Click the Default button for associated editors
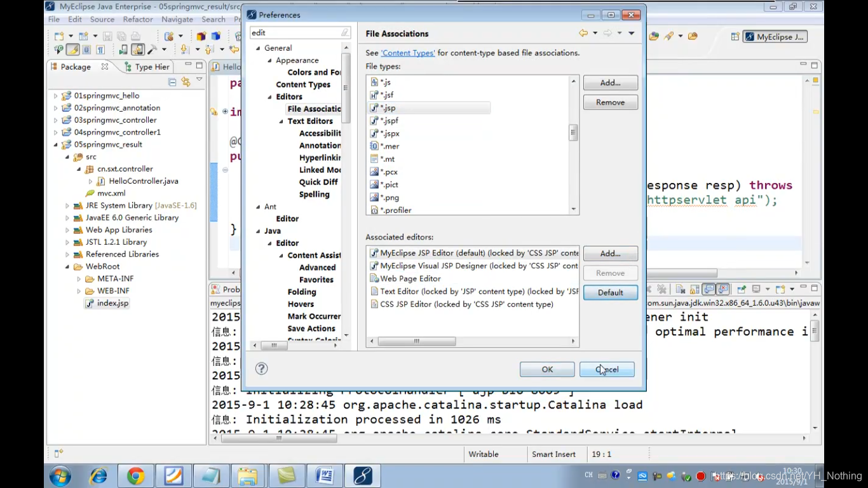The width and height of the screenshot is (868, 488). click(610, 292)
